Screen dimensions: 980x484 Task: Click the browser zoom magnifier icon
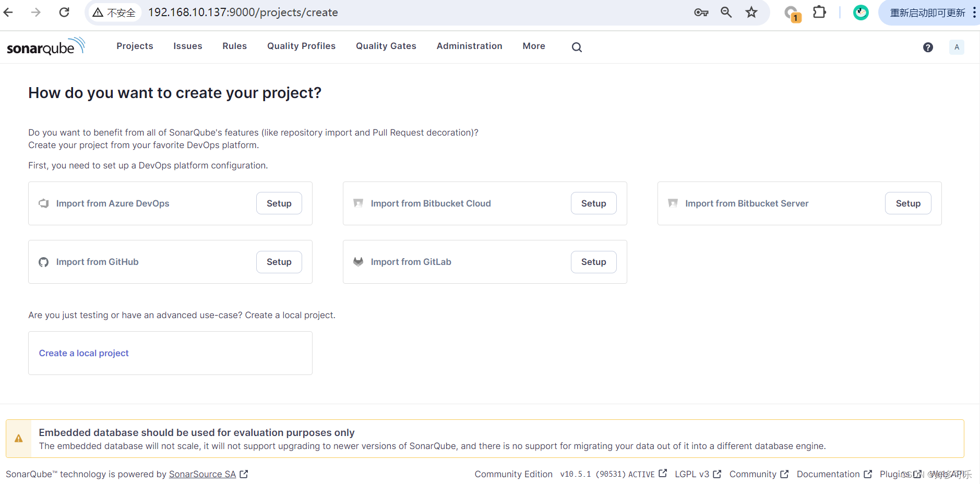click(x=726, y=12)
